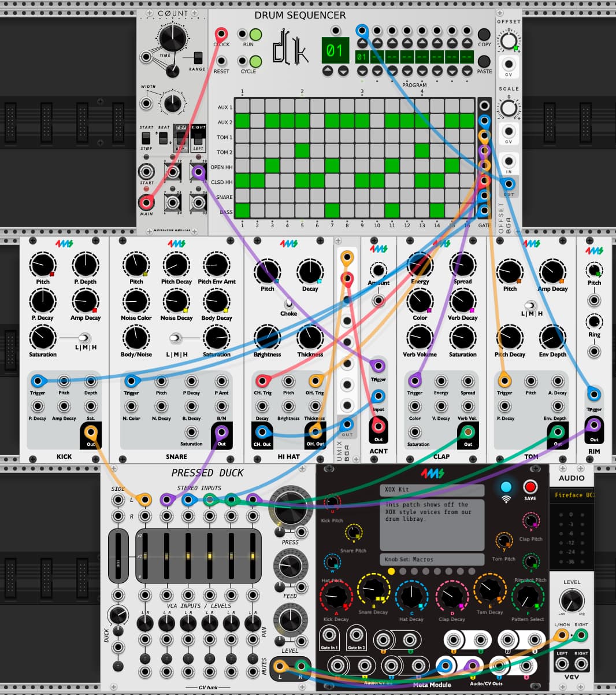Click the Hi Hat CH. Trig jack

click(x=262, y=381)
